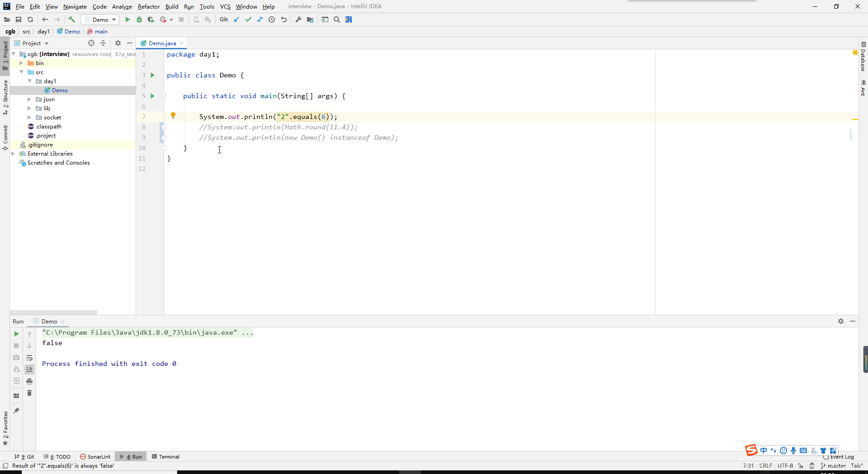Rollback changes with the undo arrow icon
The height and width of the screenshot is (474, 868).
283,19
